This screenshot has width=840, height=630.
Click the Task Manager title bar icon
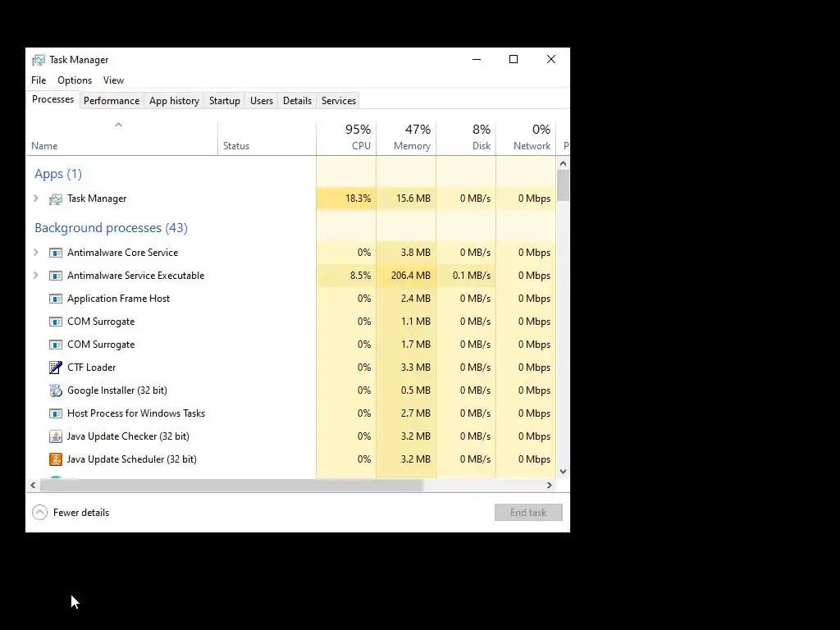pos(38,60)
